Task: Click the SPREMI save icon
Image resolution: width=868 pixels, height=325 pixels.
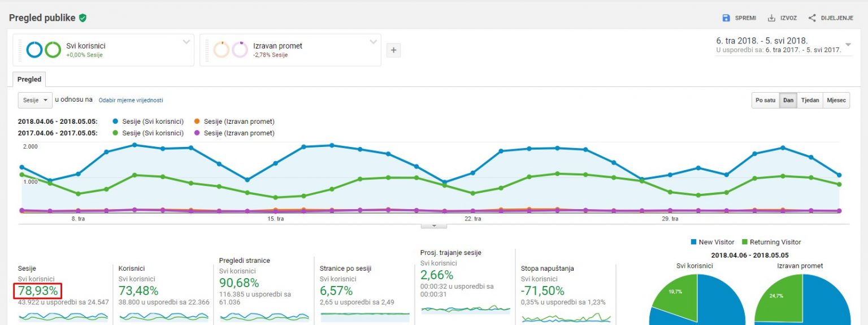Action: pos(726,18)
